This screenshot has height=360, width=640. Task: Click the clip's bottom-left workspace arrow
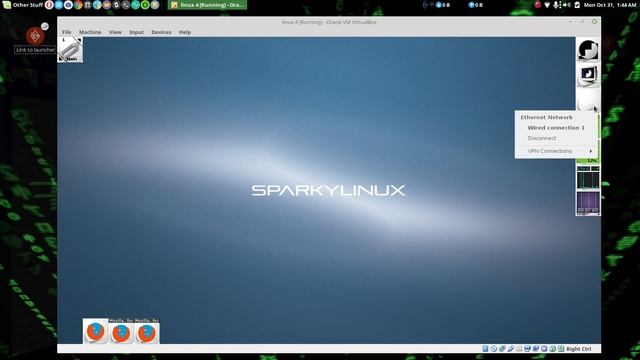[x=61, y=59]
